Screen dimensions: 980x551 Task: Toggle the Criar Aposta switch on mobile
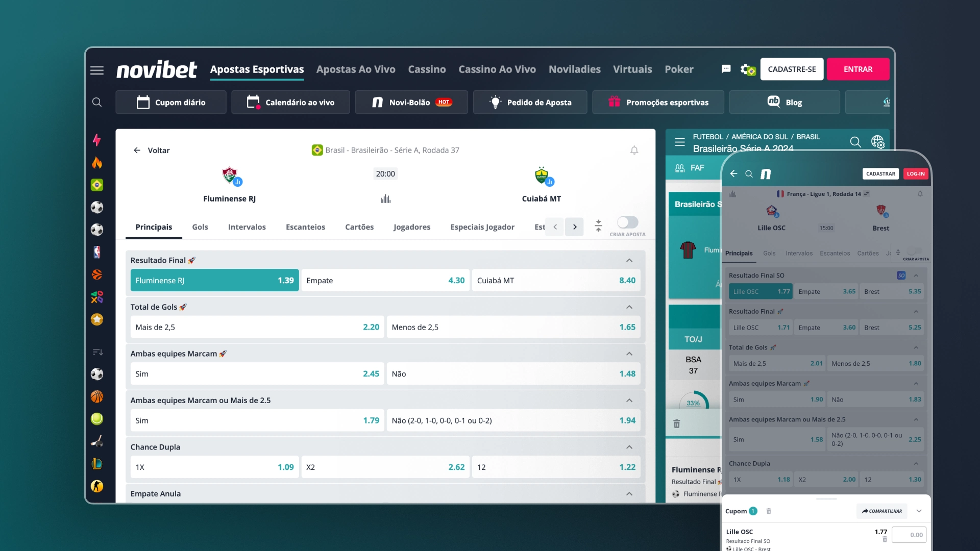pos(915,252)
